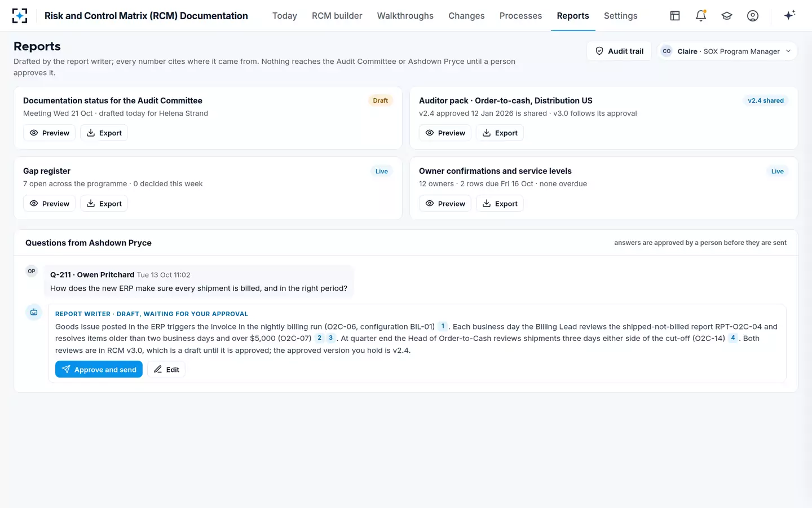
Task: Click the Risk and Control Matrix title
Action: coord(146,16)
